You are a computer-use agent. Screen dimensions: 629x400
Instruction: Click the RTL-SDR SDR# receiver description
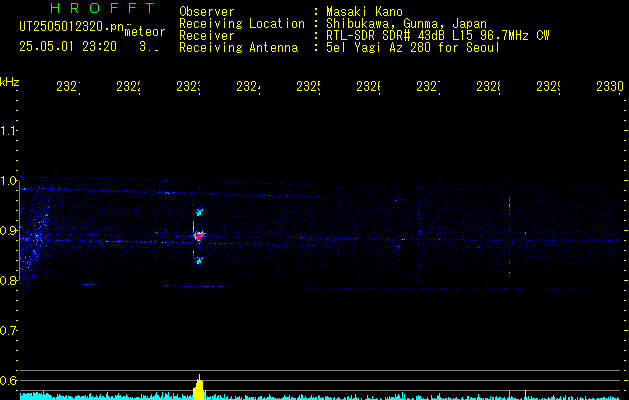pos(438,36)
